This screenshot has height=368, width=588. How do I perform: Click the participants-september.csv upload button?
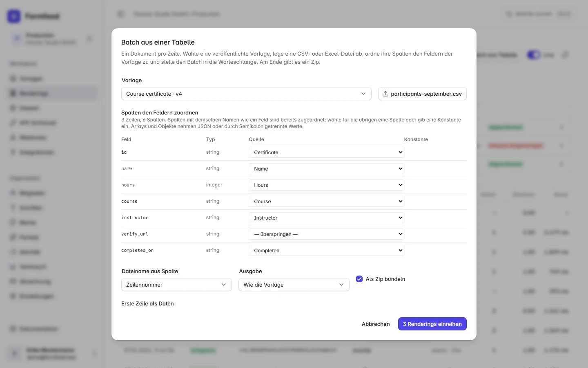[422, 94]
